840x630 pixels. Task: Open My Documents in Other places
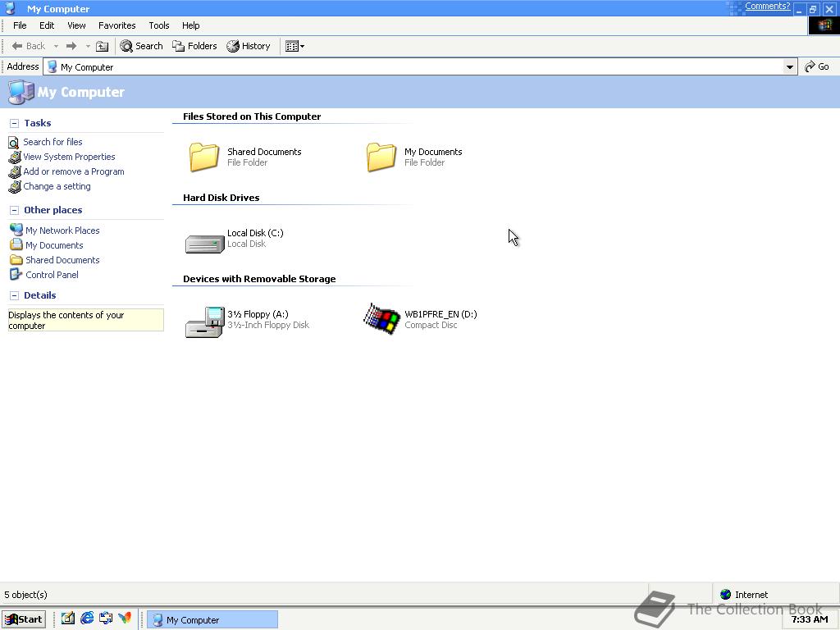(54, 245)
